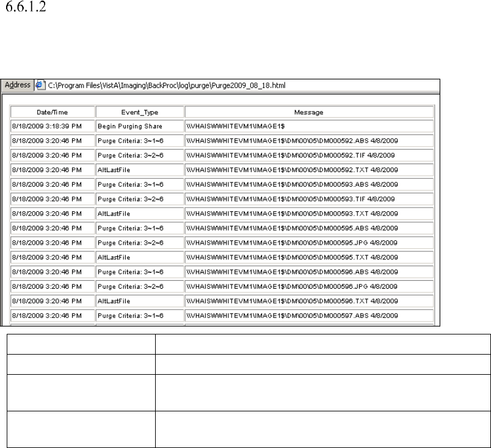Image resolution: width=491 pixels, height=448 pixels.
Task: Click the timestamp cell in the DM000596.TXT row
Action: [53, 301]
